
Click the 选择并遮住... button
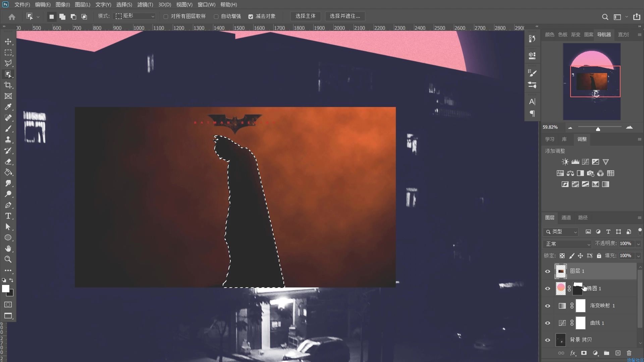345,16
